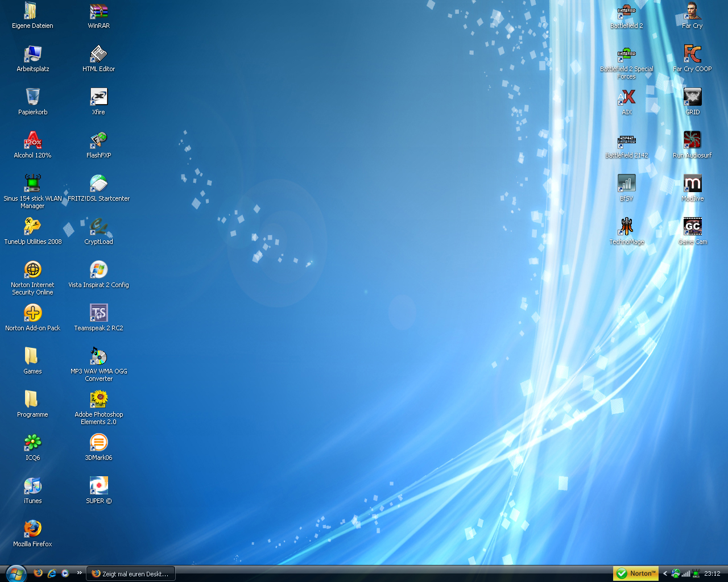Launch Firefox from the quick launch bar
Viewport: 728px width, 582px height.
coord(38,573)
